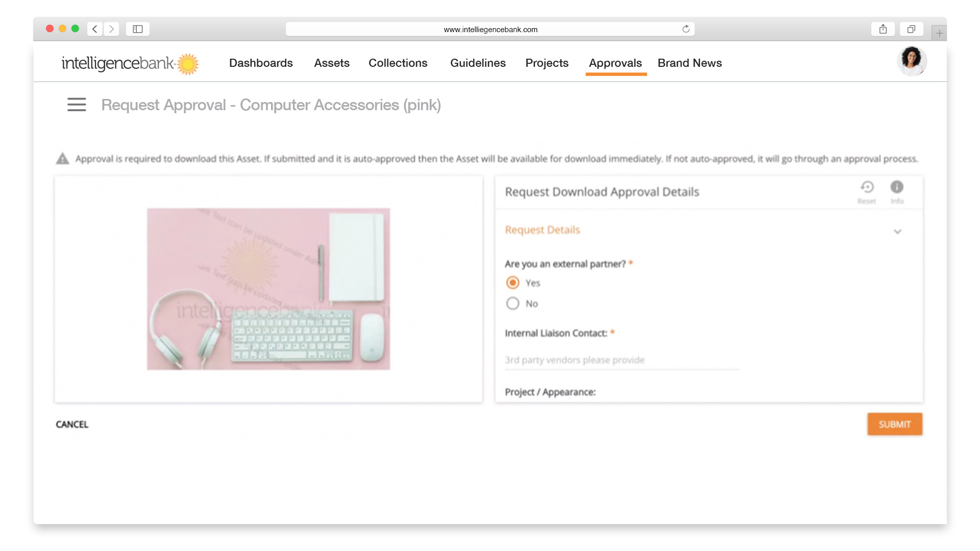Collapse the Request Details section
980x551 pixels.
897,232
